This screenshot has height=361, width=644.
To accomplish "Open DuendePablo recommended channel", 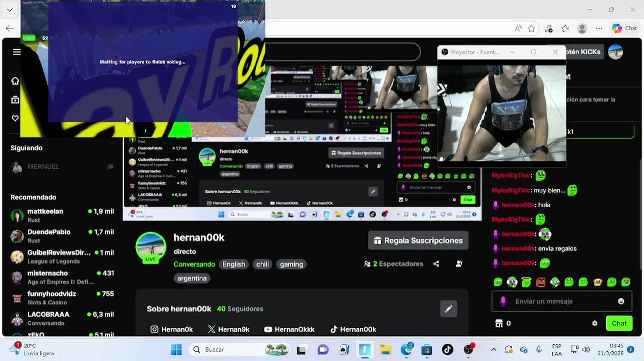I will (x=62, y=236).
